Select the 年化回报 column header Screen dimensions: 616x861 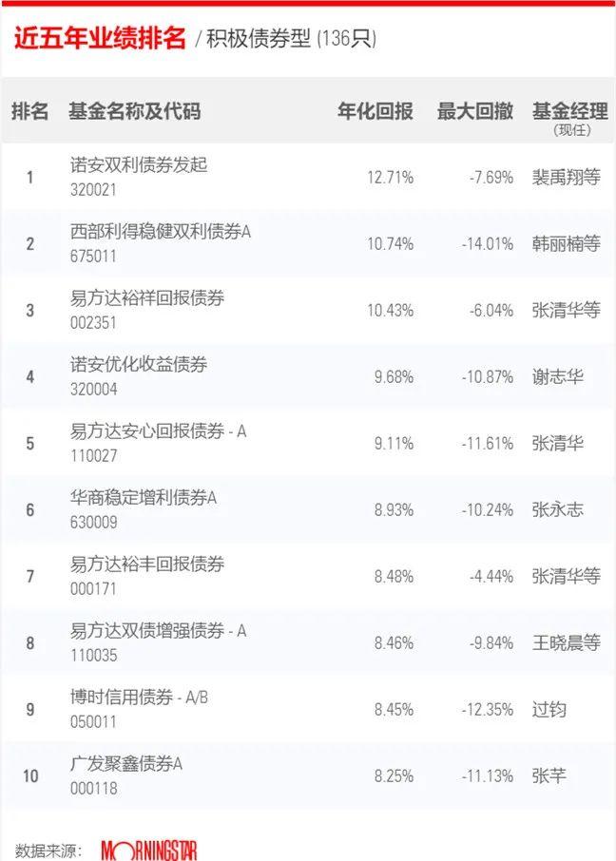click(x=375, y=111)
